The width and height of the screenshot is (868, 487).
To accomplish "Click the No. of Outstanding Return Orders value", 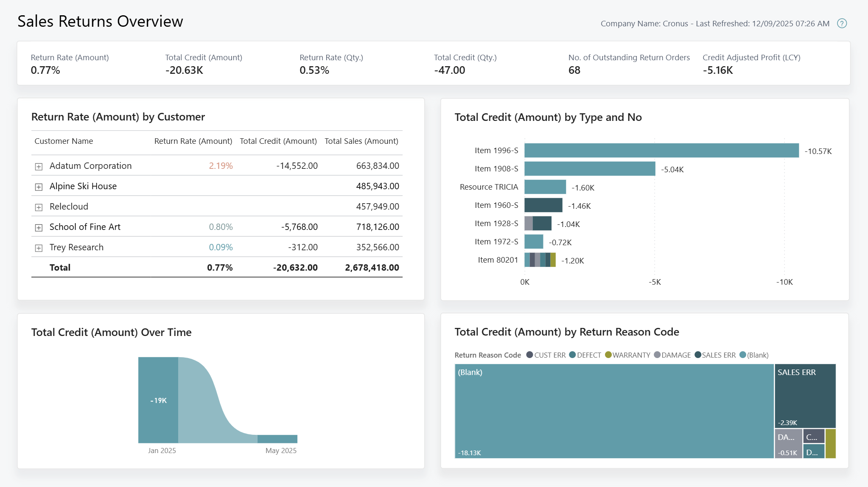I will [574, 70].
